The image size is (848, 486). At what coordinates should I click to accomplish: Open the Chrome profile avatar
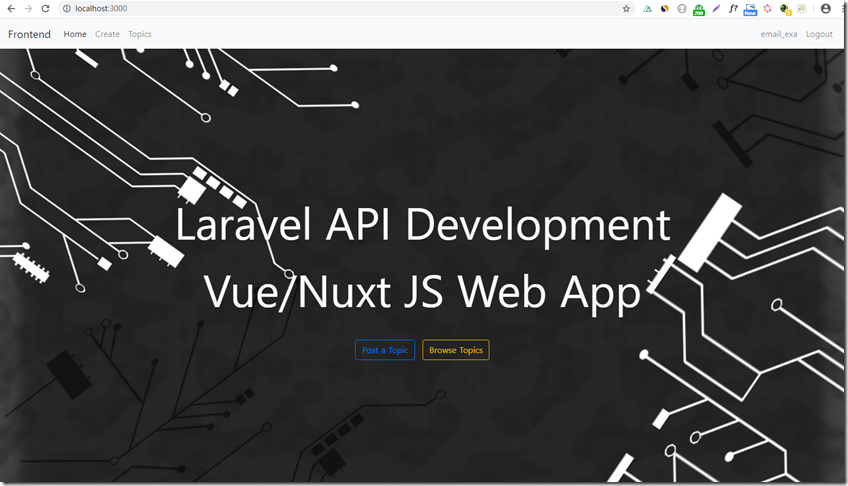(x=826, y=9)
